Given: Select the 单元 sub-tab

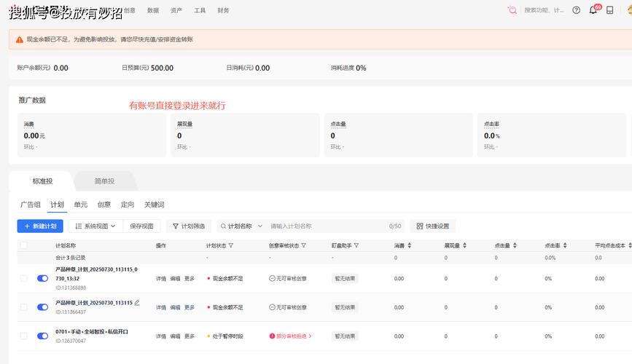Looking at the screenshot, I should coord(81,205).
